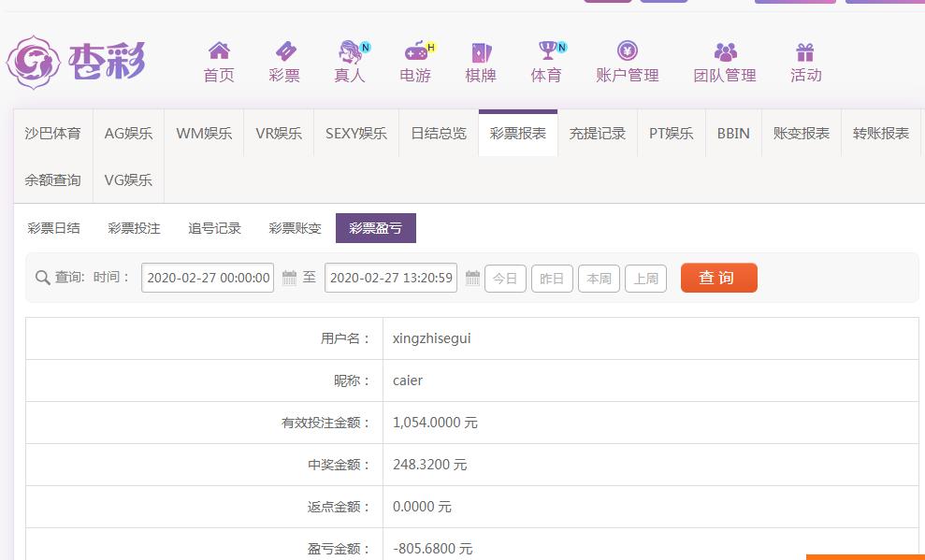Open the 团队管理 people icon
Viewport: 925px width, 560px height.
pyautogui.click(x=725, y=51)
